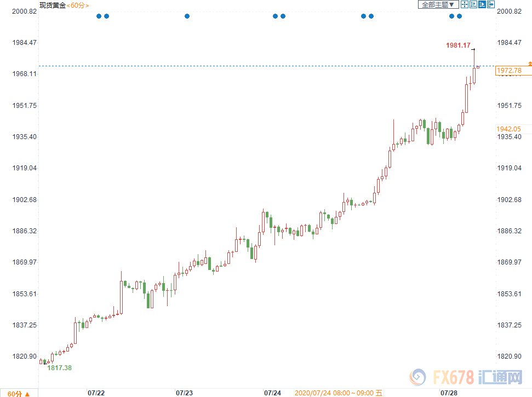This screenshot has height=397, width=532.
Task: Click the 07/24 date on the time axis
Action: pyautogui.click(x=272, y=393)
